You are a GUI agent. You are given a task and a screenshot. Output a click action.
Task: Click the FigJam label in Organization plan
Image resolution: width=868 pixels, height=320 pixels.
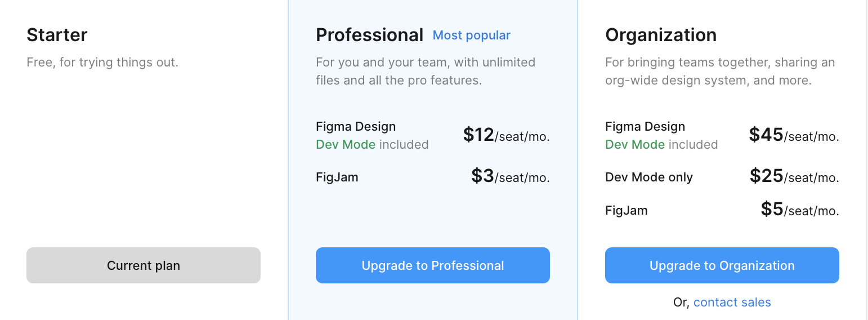point(626,210)
